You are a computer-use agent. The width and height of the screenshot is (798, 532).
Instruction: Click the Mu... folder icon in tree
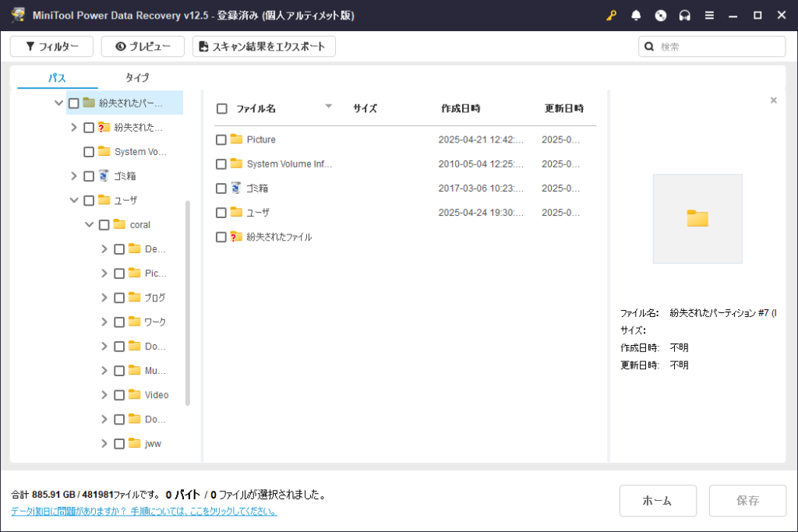pyautogui.click(x=134, y=370)
